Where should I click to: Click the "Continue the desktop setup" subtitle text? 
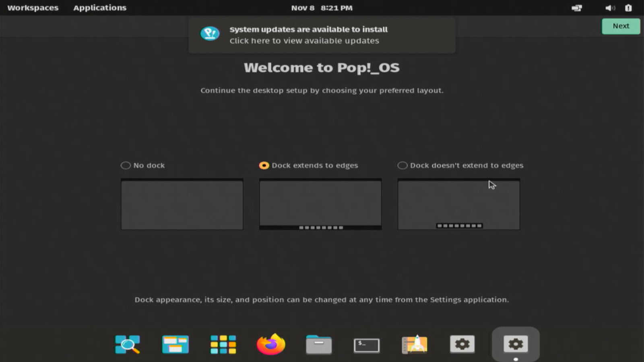322,90
